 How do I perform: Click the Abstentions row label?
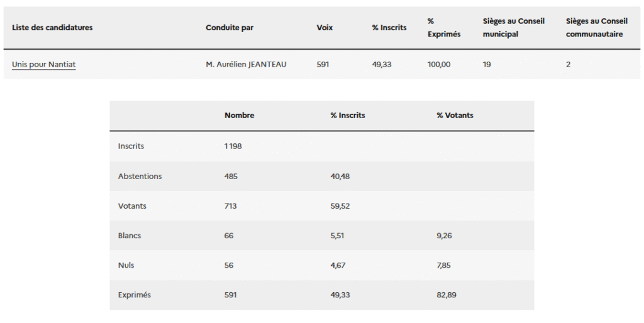(140, 176)
